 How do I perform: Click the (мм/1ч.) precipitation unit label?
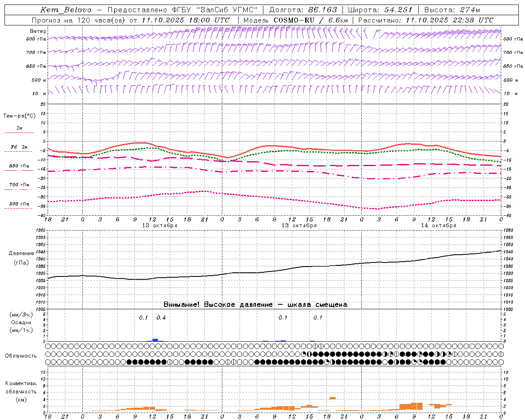pyautogui.click(x=21, y=330)
